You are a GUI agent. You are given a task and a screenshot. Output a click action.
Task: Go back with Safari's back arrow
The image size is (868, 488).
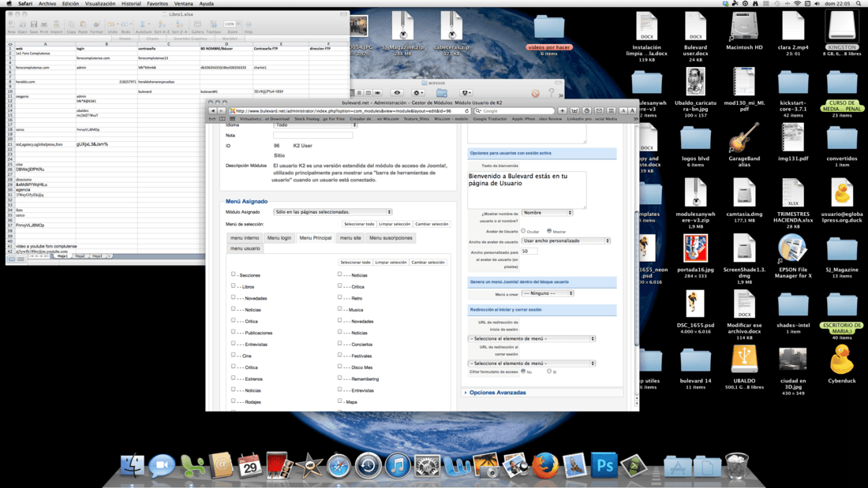click(x=212, y=110)
